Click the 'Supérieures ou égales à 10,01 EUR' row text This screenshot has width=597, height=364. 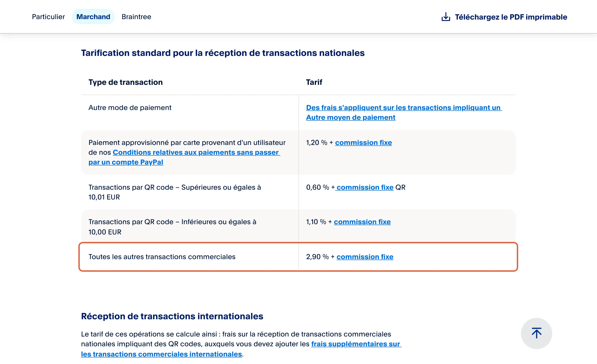(174, 192)
